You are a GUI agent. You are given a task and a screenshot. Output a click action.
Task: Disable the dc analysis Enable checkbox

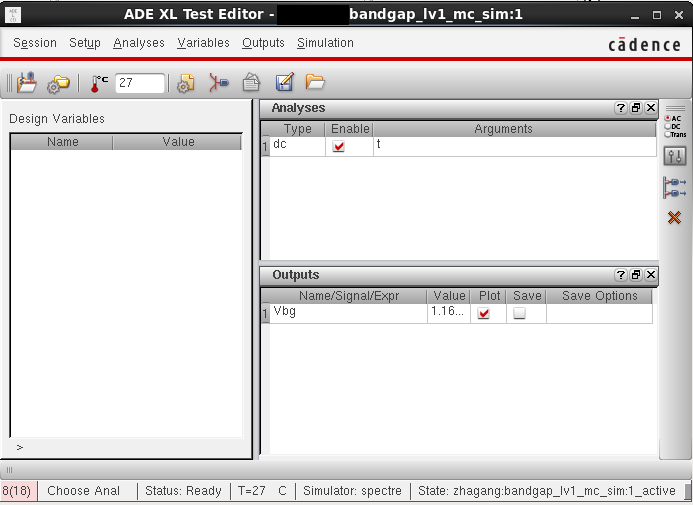coord(339,146)
